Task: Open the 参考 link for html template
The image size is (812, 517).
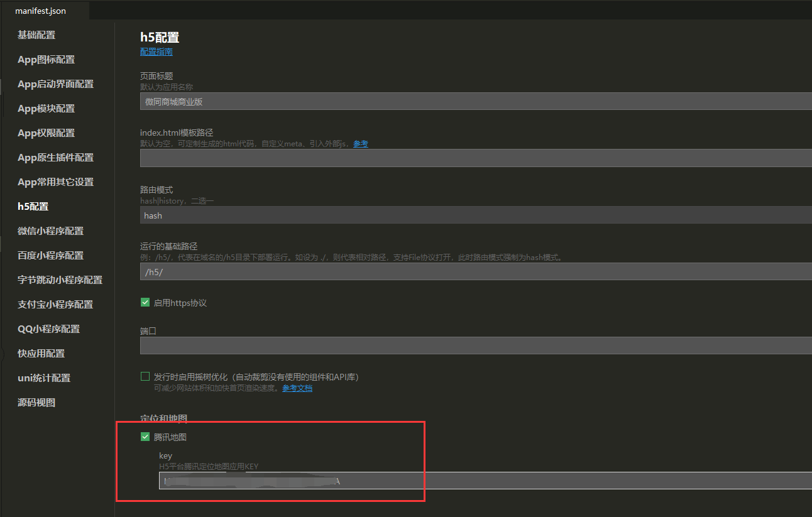Action: [x=360, y=144]
